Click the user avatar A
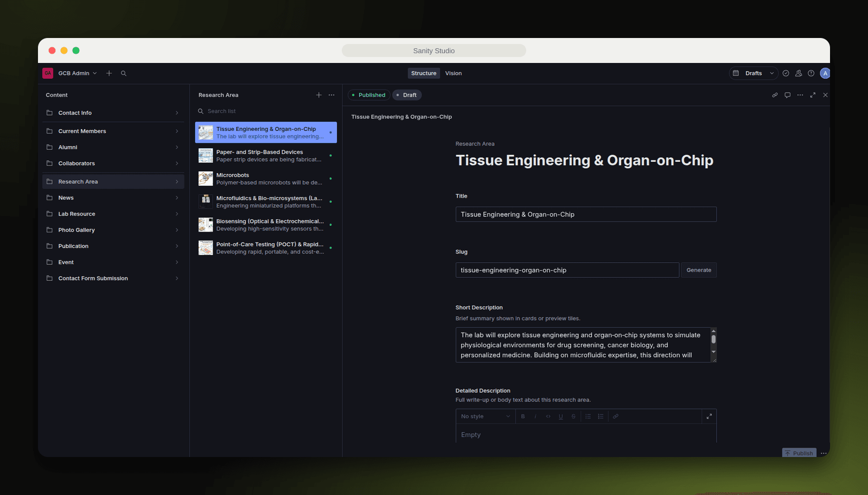The width and height of the screenshot is (868, 495). click(x=825, y=73)
